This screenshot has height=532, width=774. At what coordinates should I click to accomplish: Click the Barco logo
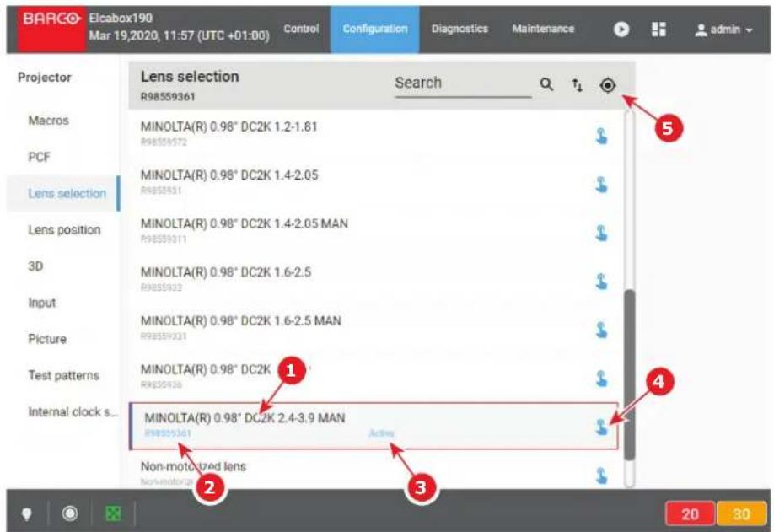pyautogui.click(x=51, y=29)
